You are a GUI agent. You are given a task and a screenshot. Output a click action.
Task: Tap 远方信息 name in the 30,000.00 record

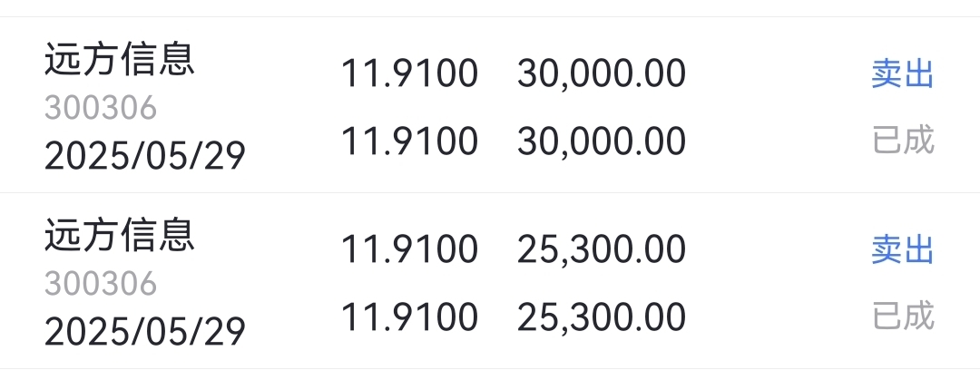(120, 59)
